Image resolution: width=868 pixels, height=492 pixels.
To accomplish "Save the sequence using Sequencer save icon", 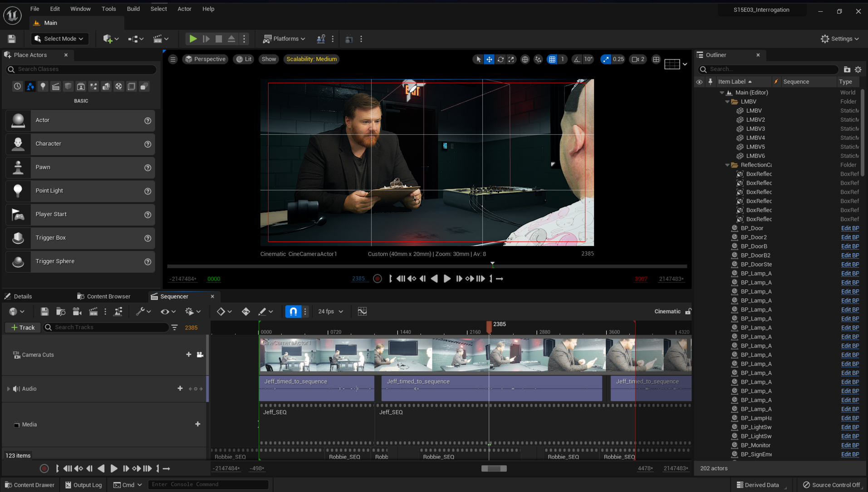I will (x=44, y=311).
